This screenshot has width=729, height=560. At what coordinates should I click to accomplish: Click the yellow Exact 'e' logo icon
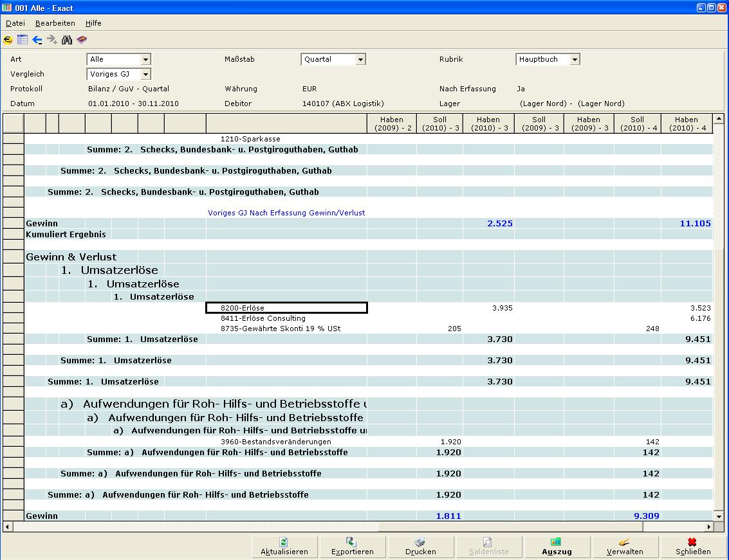pos(8,40)
